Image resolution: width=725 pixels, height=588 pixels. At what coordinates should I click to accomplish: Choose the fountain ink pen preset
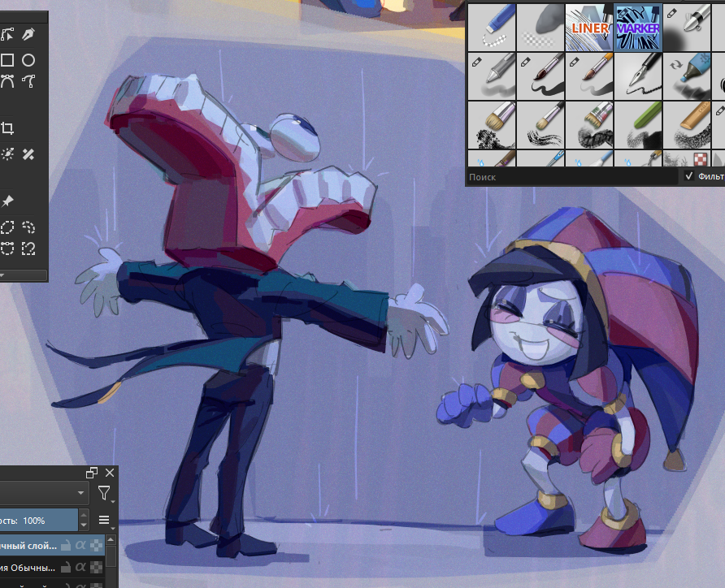coord(638,76)
